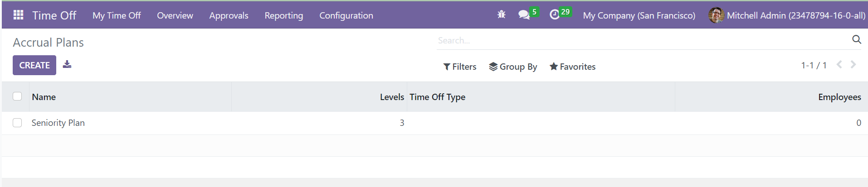Click the debug bug icon
Viewport: 868px width, 187px height.
pos(501,14)
